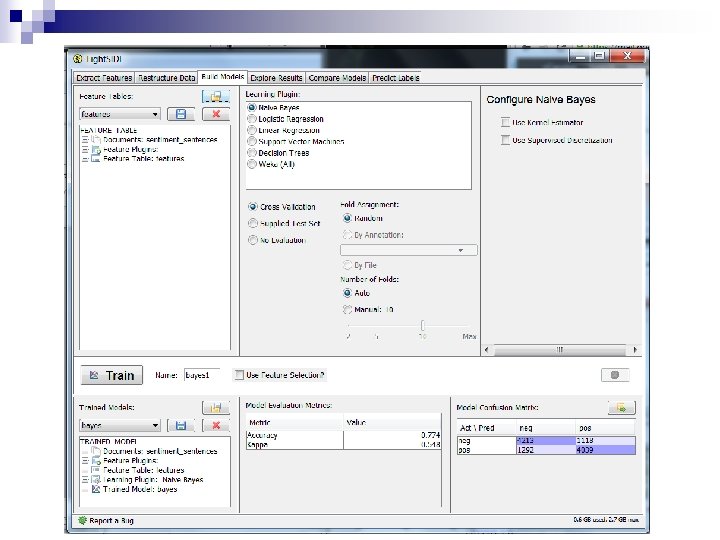This screenshot has height=540, width=720.
Task: Click the Feature Plugins icon in feature table tree
Action: pos(96,149)
